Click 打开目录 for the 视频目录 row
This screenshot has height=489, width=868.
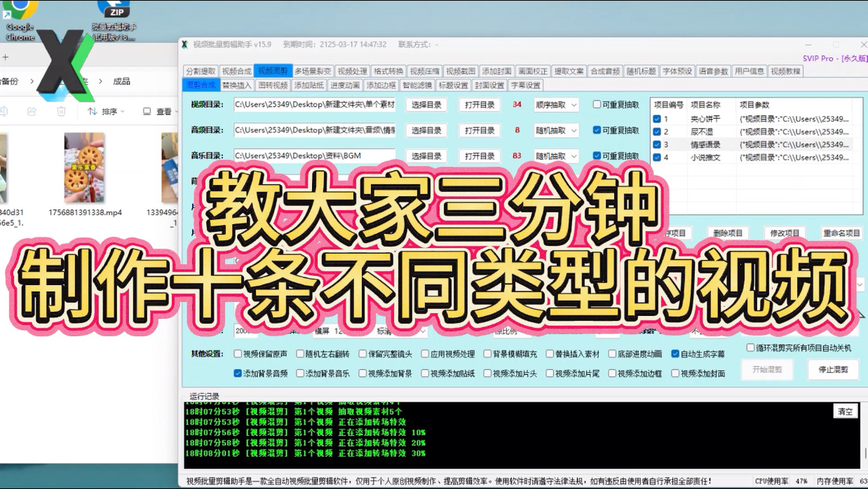[480, 104]
